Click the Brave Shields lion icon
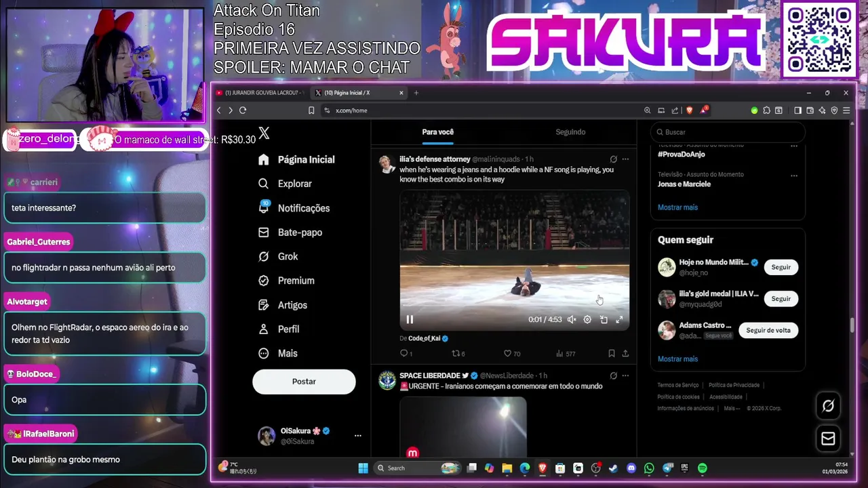 coord(690,110)
